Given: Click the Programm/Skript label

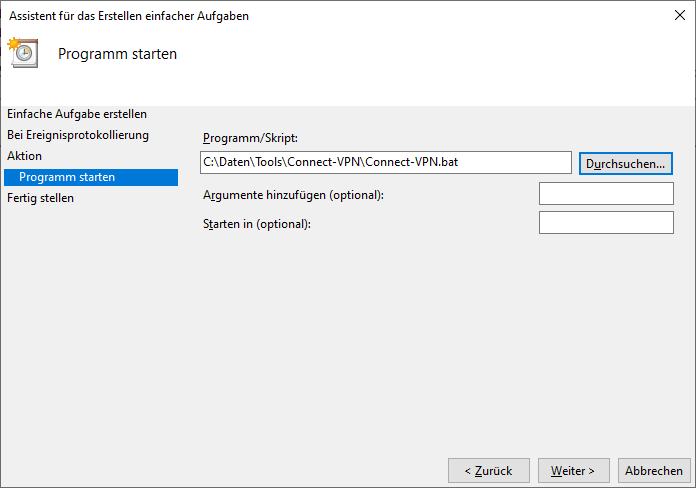Looking at the screenshot, I should point(250,138).
